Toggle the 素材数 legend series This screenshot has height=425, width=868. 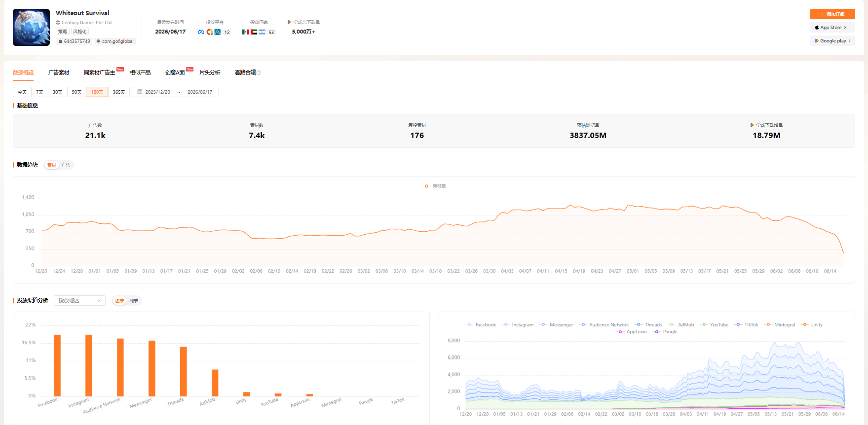[435, 186]
